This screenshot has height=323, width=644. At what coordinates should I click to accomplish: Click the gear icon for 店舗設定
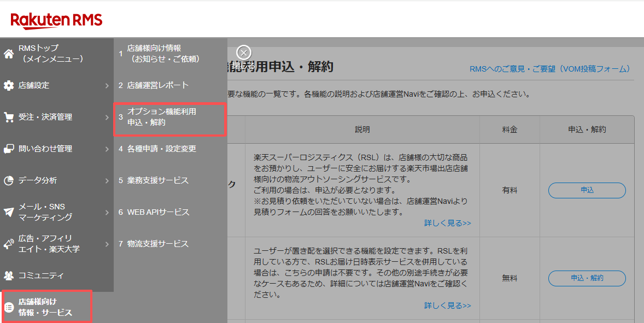[9, 85]
